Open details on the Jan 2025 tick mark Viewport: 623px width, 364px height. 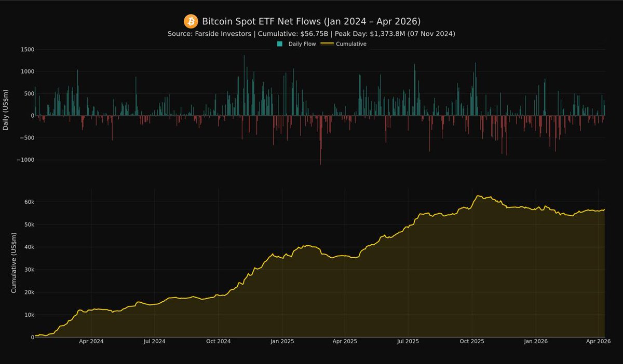pyautogui.click(x=283, y=341)
